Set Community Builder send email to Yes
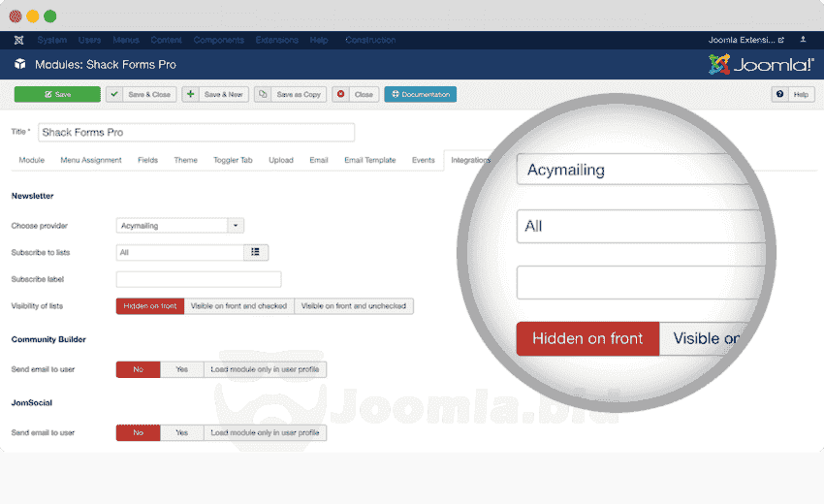The height and width of the screenshot is (504, 824). pyautogui.click(x=181, y=369)
